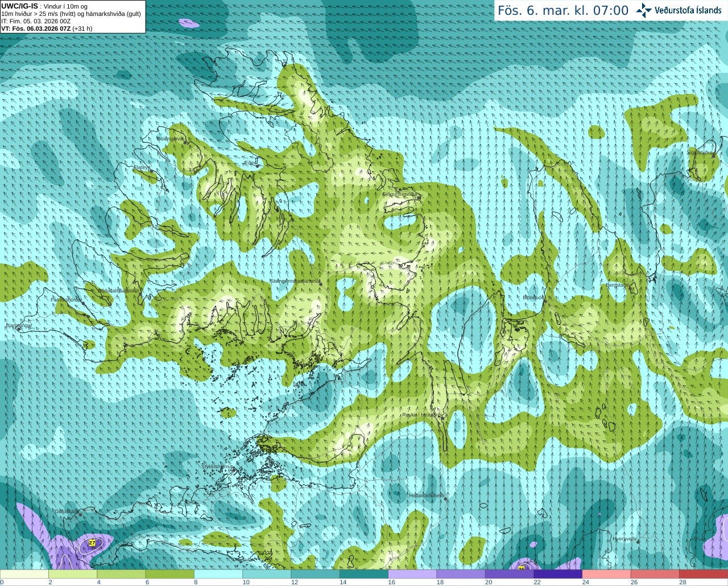Pick the 8–10 m/s light cyan legend swatch
The height and width of the screenshot is (586, 728).
(x=218, y=574)
